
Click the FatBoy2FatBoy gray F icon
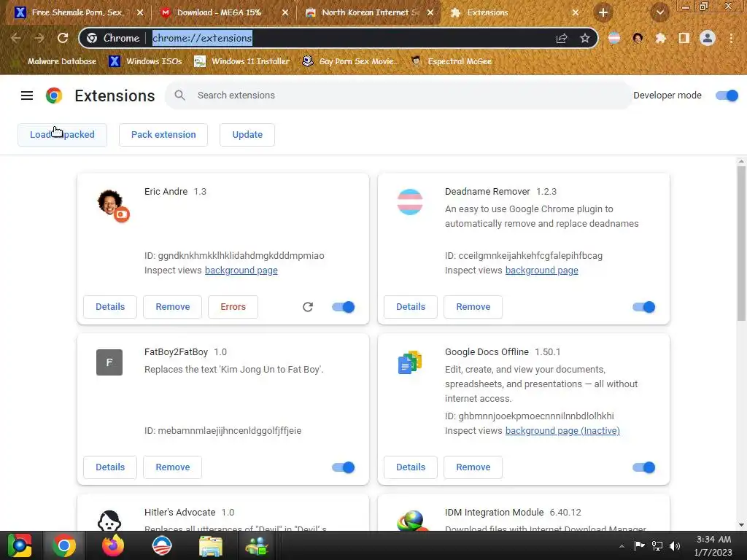pyautogui.click(x=109, y=362)
